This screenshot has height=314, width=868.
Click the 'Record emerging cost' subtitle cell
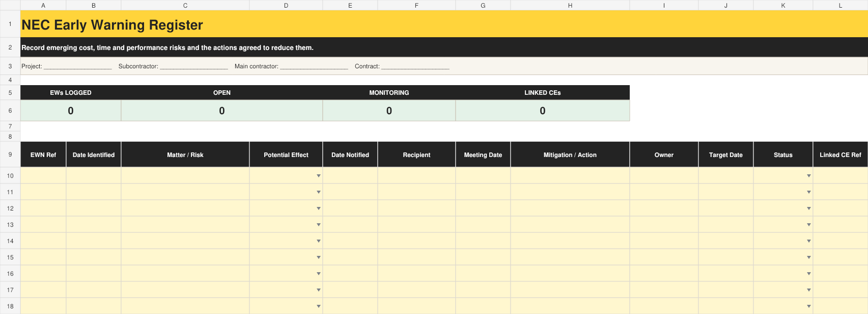[444, 47]
